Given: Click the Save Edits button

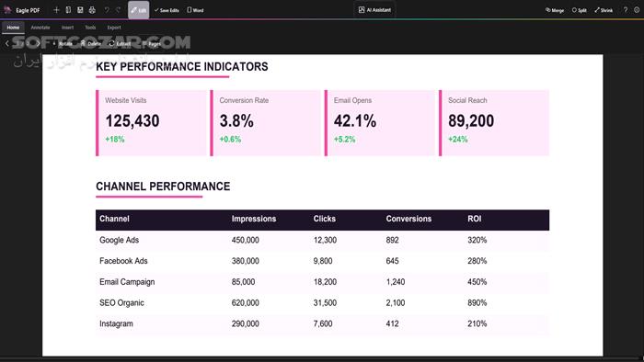Looking at the screenshot, I should (x=167, y=10).
